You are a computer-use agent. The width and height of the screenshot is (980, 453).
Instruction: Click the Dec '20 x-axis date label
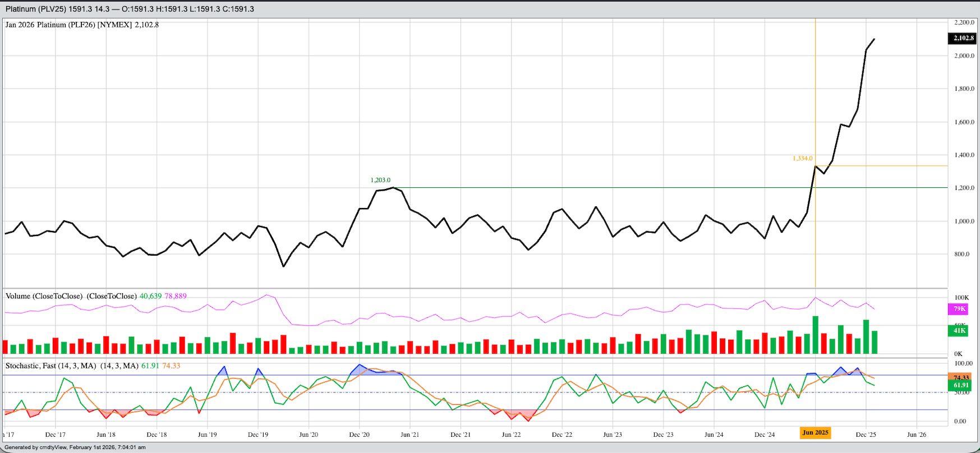[359, 434]
